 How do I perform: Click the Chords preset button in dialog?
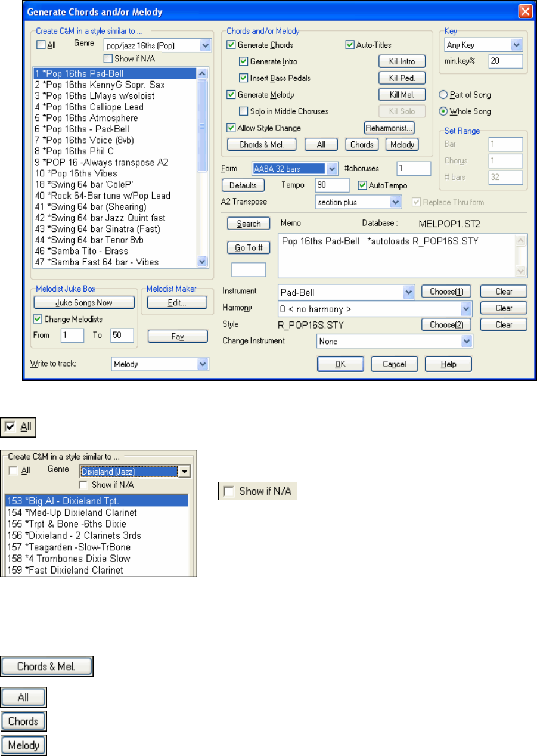362,144
